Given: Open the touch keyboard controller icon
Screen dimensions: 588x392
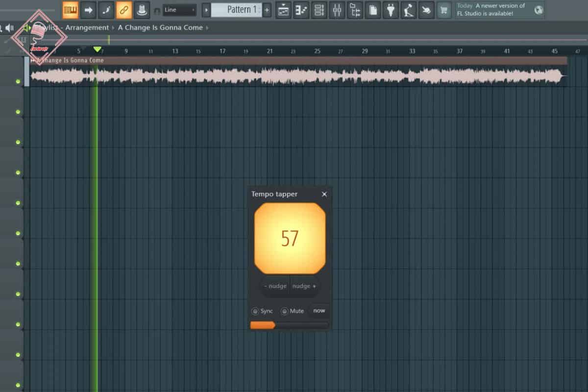Looking at the screenshot, I should [x=426, y=11].
